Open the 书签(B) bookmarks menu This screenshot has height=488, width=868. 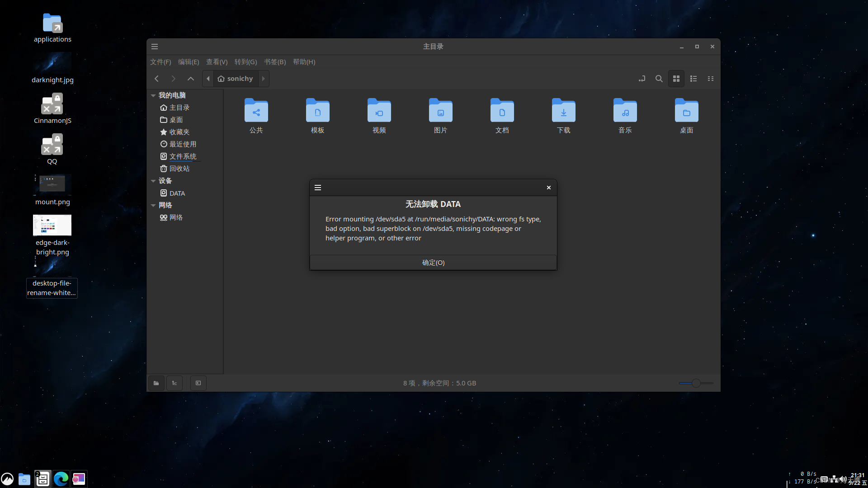[274, 62]
